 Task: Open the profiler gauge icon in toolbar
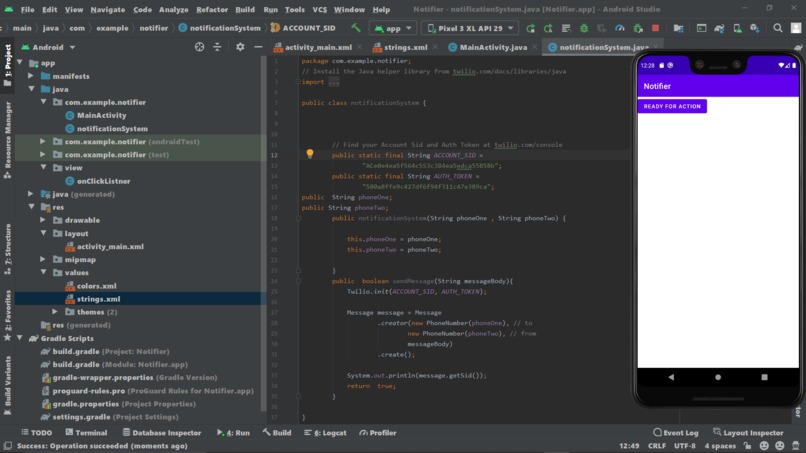click(620, 28)
